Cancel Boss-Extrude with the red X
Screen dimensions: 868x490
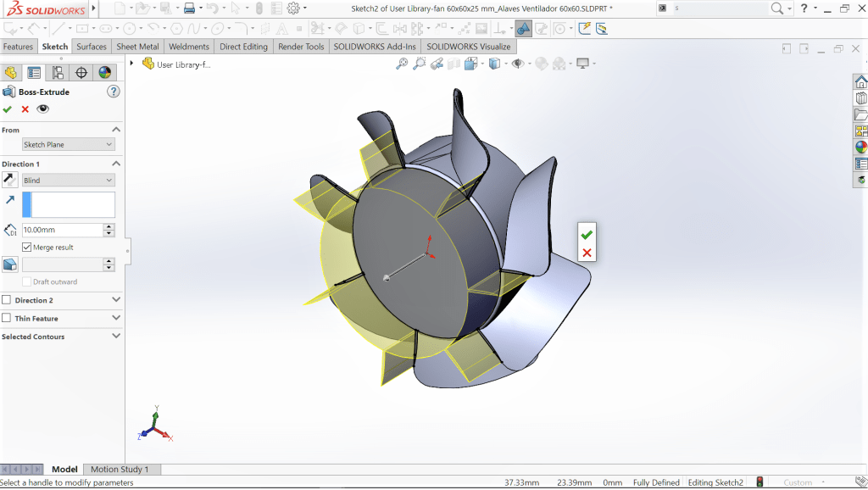click(25, 109)
